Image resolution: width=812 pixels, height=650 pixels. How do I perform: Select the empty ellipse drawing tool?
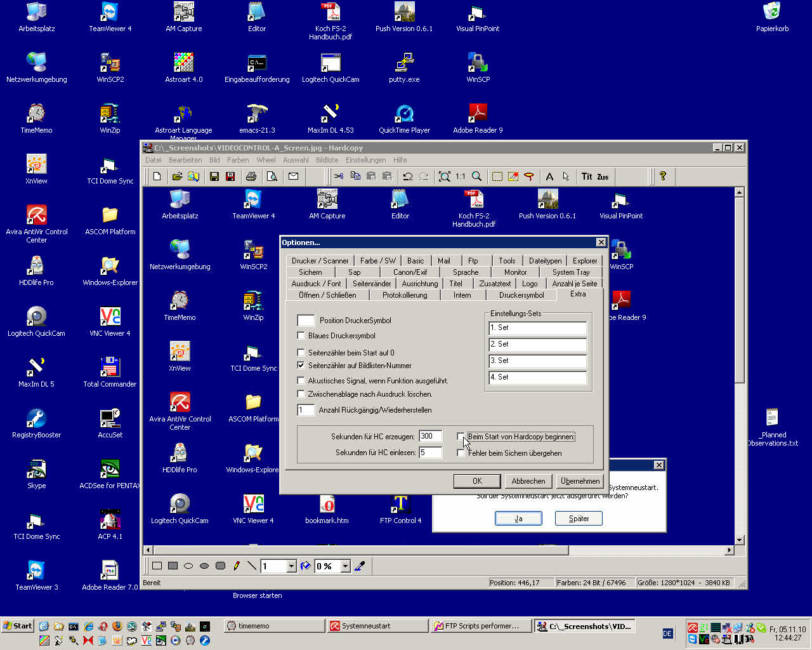pyautogui.click(x=188, y=566)
